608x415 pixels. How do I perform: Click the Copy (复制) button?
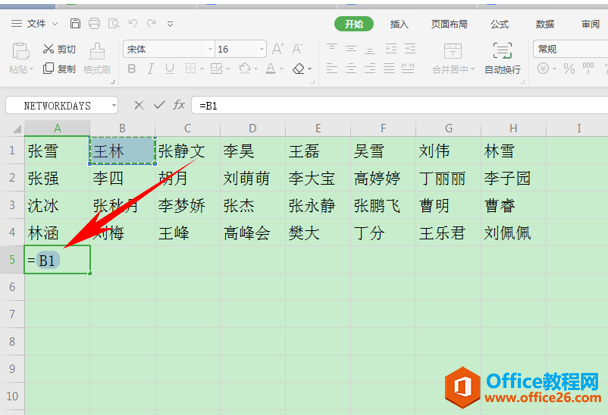point(58,69)
